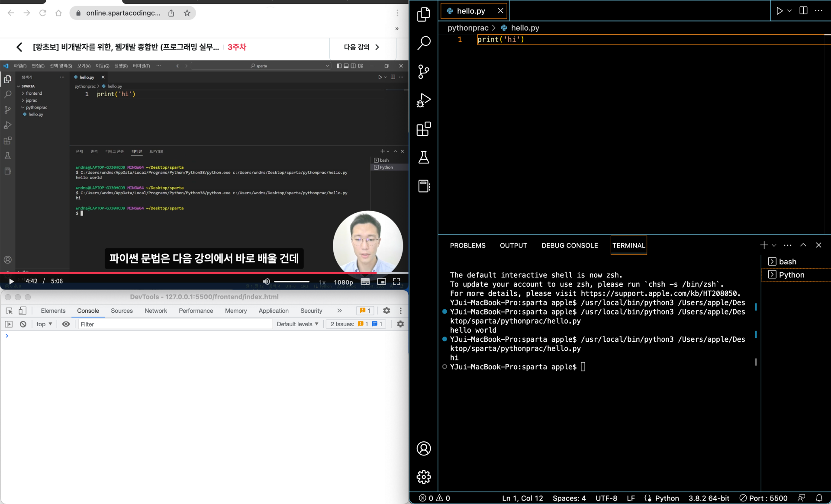Viewport: 831px width, 504px height.
Task: Click the '2 Issues' button in console
Action: (356, 324)
